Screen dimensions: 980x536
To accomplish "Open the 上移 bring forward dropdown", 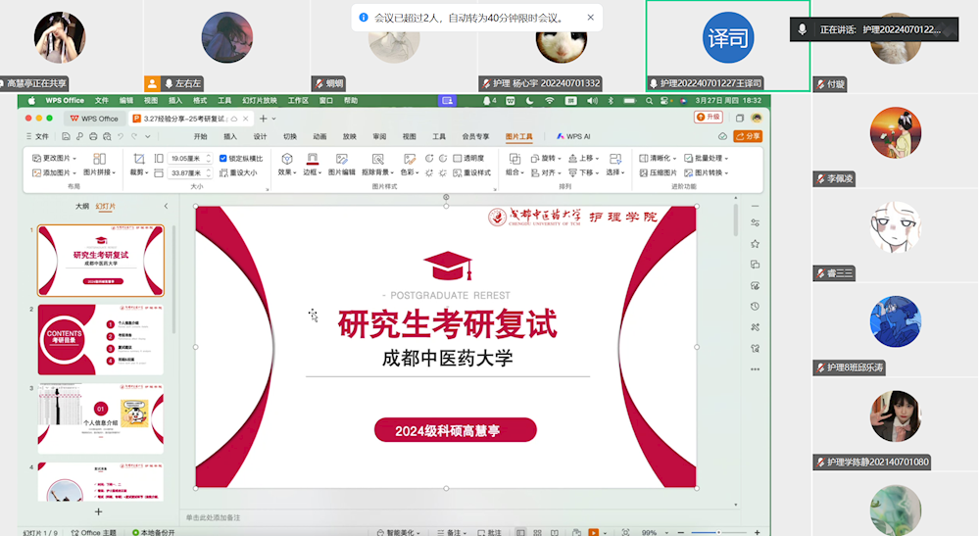I will [x=584, y=159].
